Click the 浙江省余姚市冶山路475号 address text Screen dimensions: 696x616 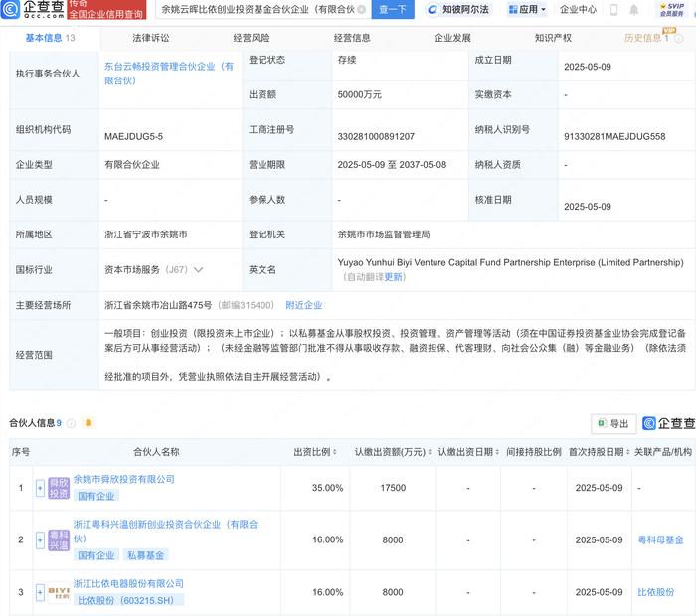click(x=158, y=305)
